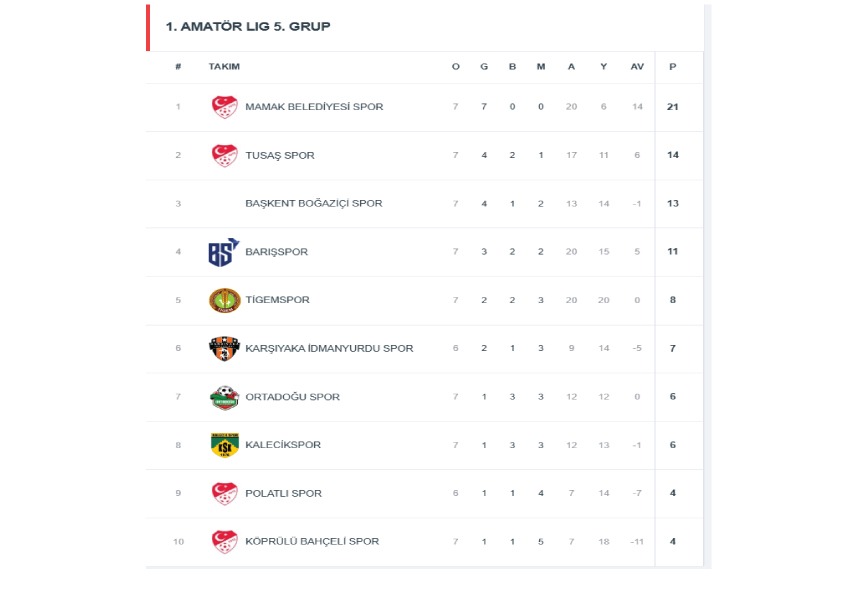Select the Tigemspor team name

[277, 300]
